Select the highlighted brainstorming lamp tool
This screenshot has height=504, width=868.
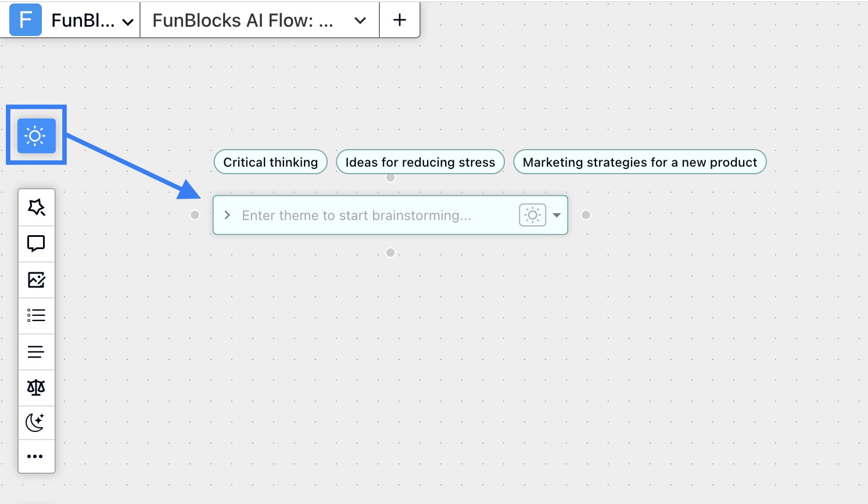click(x=36, y=135)
